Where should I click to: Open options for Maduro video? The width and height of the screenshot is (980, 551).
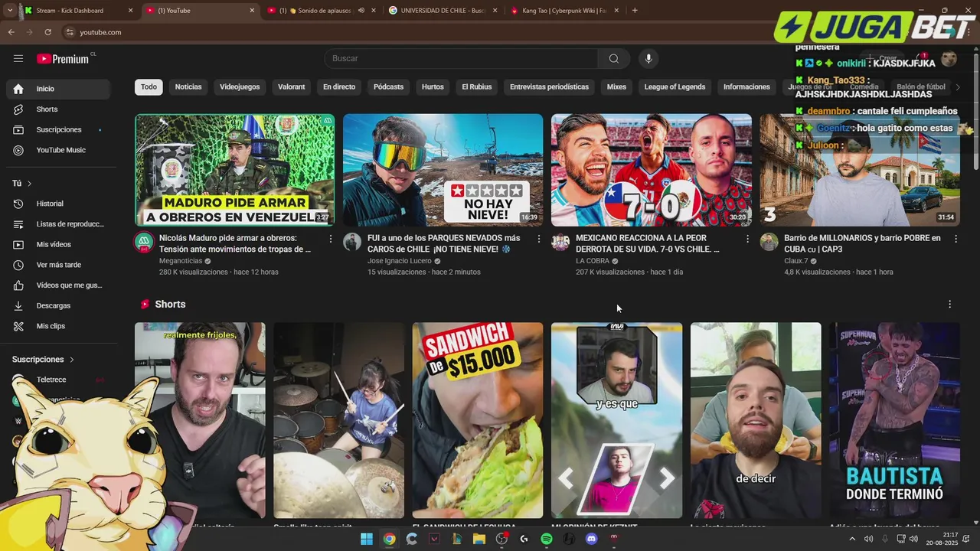pos(331,239)
